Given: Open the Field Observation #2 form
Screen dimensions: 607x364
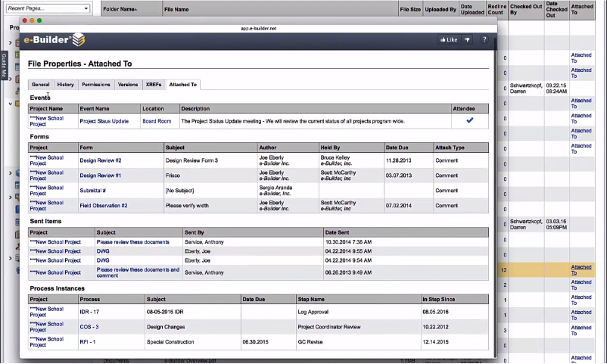Looking at the screenshot, I should (x=104, y=206).
